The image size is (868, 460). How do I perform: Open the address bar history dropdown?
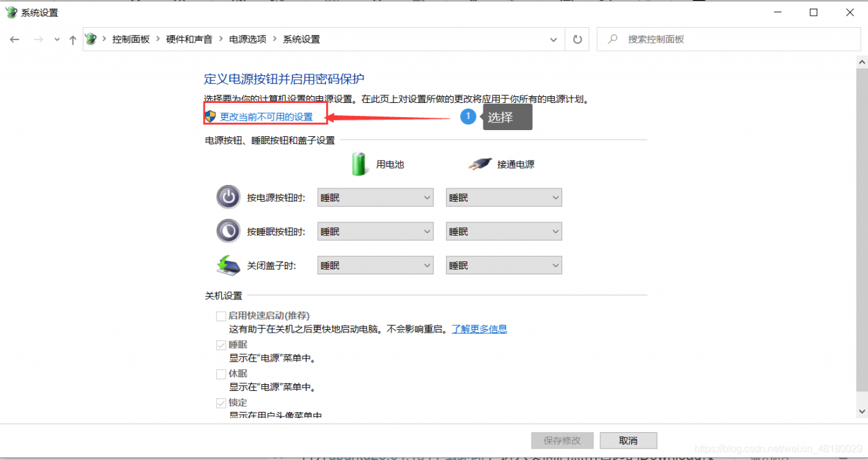point(553,39)
